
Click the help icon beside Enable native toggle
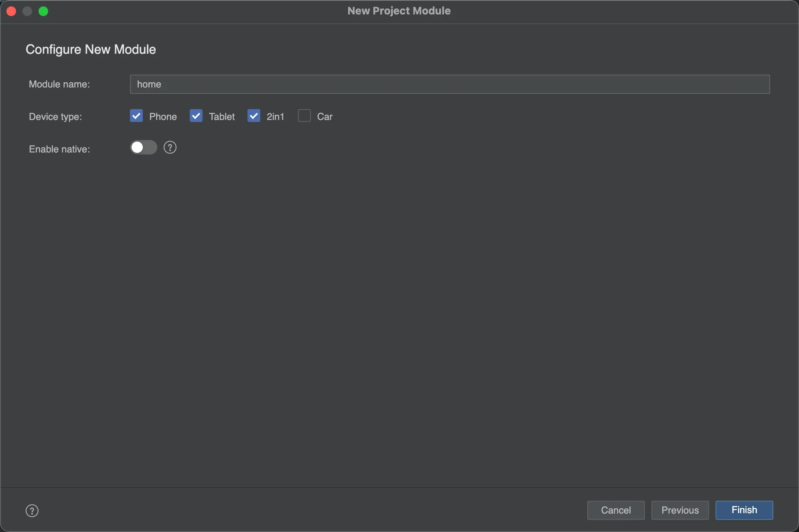(170, 148)
